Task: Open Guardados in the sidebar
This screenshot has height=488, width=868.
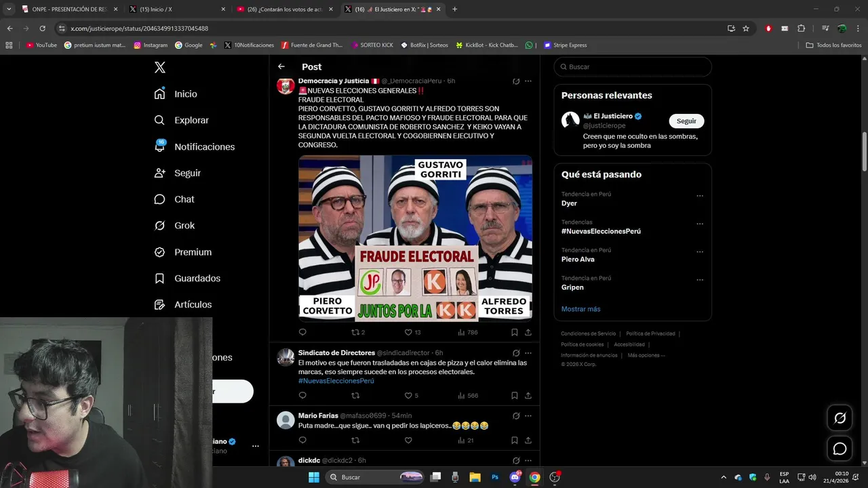Action: click(187, 278)
